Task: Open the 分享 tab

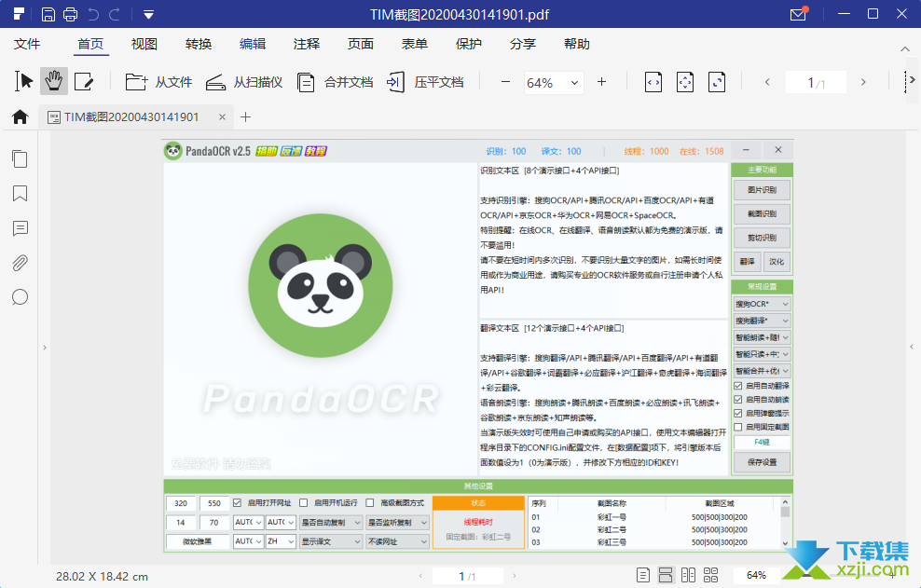Action: 523,44
